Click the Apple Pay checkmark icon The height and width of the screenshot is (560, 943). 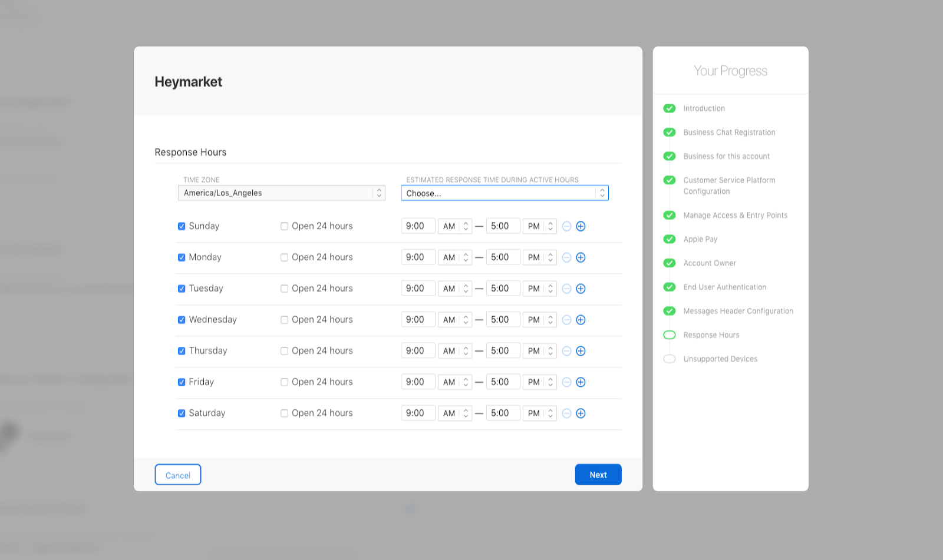pyautogui.click(x=670, y=239)
